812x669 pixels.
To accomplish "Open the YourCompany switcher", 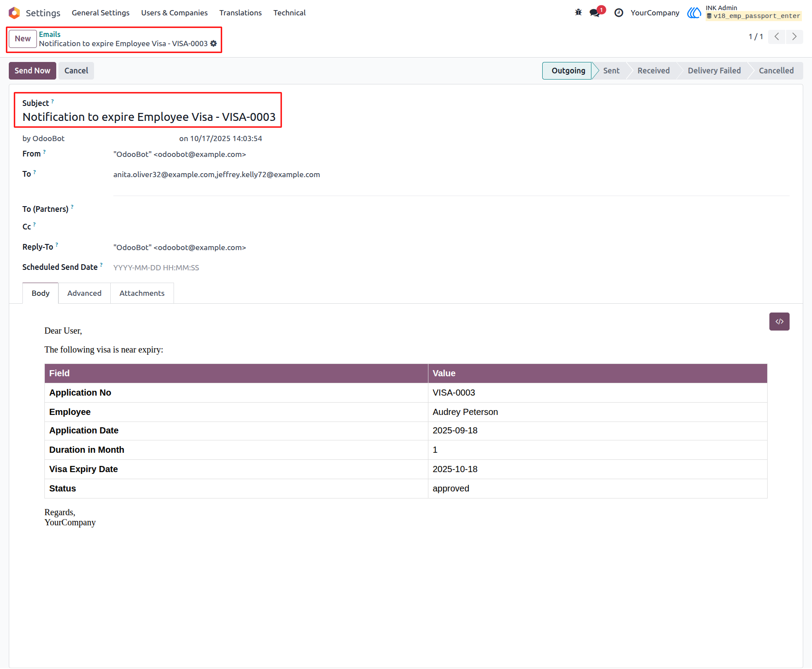I will click(655, 13).
